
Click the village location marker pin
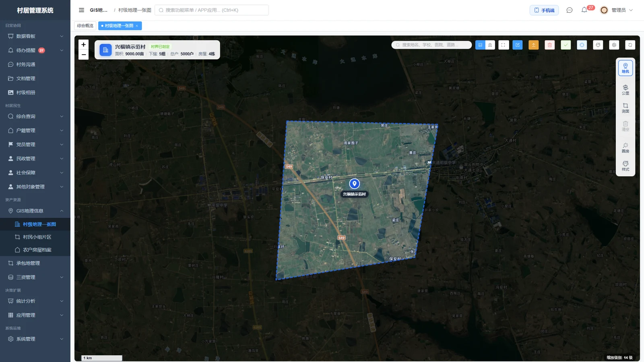coord(354,184)
